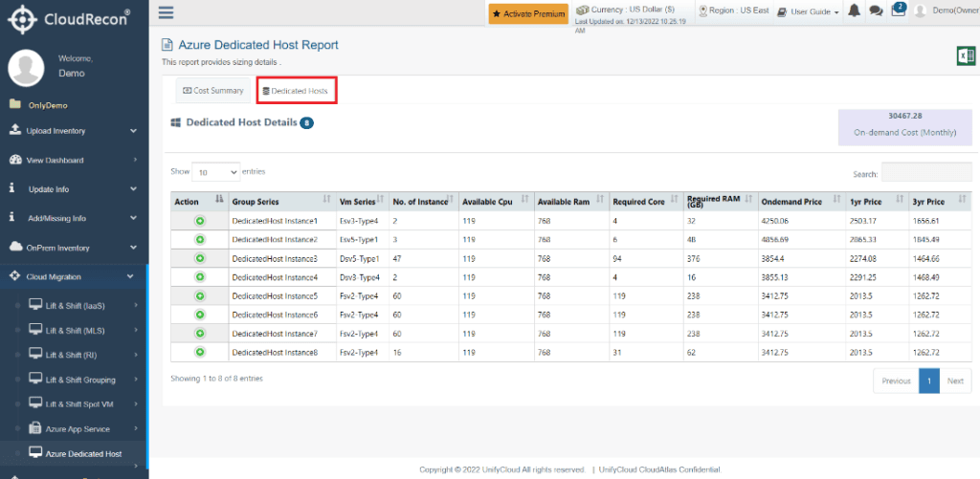Click the On-demand Cost (Monthly) box
Image resolution: width=980 pixels, height=479 pixels.
pos(905,127)
